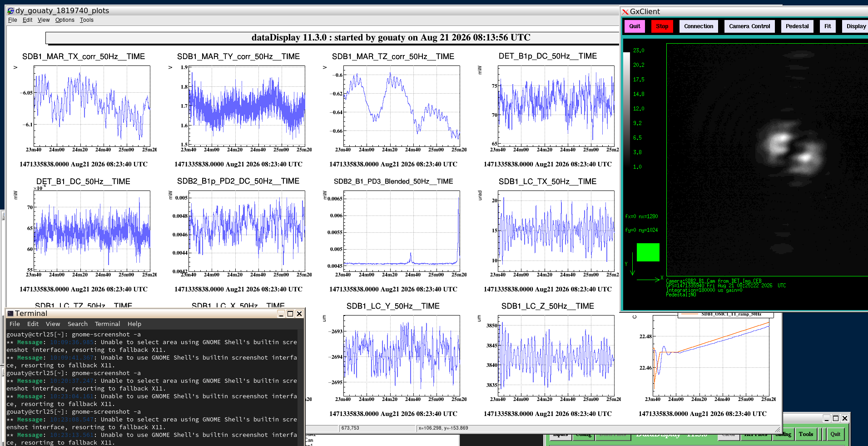Viewport: 868px width, 446px height.
Task: Open the Terminal window's Search menu
Action: coord(77,324)
